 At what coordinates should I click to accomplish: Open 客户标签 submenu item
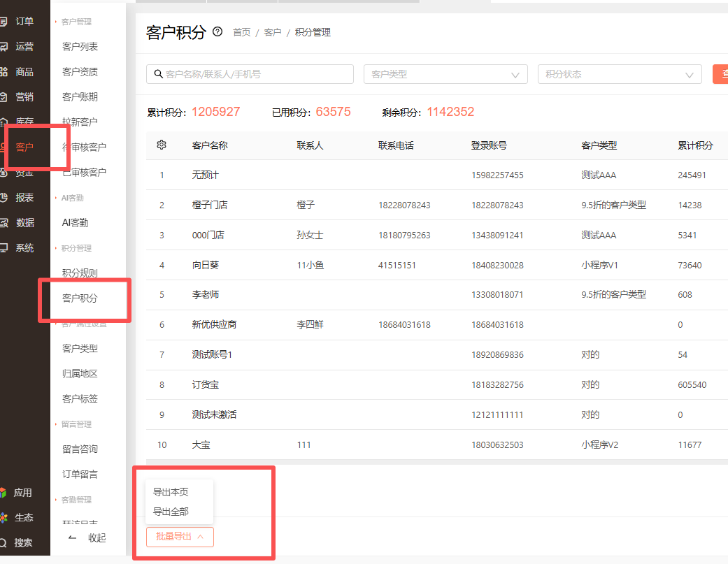[x=80, y=398]
